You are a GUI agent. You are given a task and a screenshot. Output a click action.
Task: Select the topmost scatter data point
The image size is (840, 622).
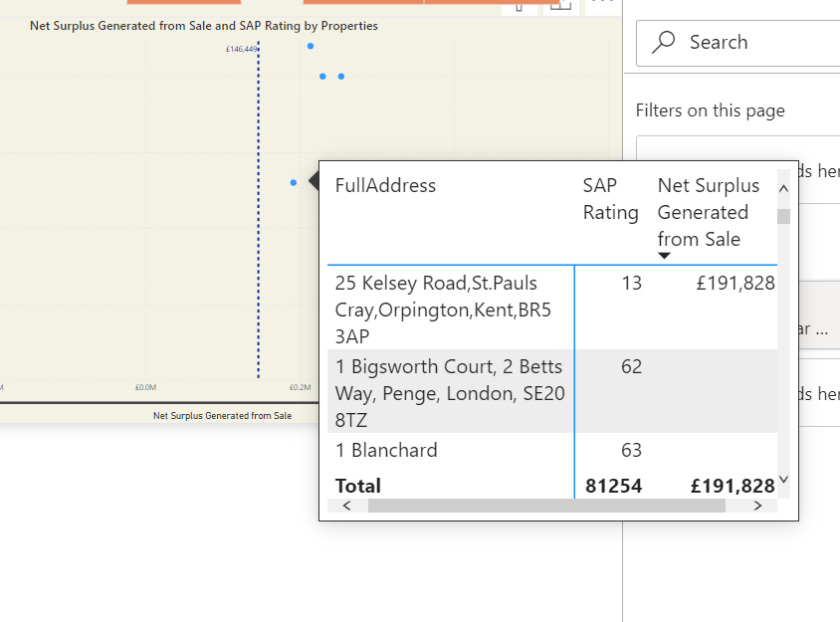[311, 46]
